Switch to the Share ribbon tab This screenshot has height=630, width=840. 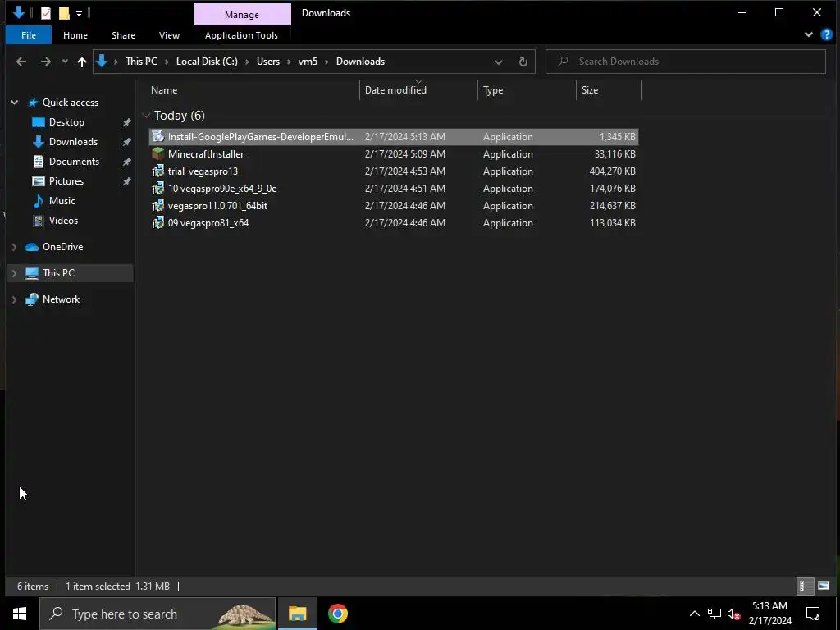coord(123,35)
